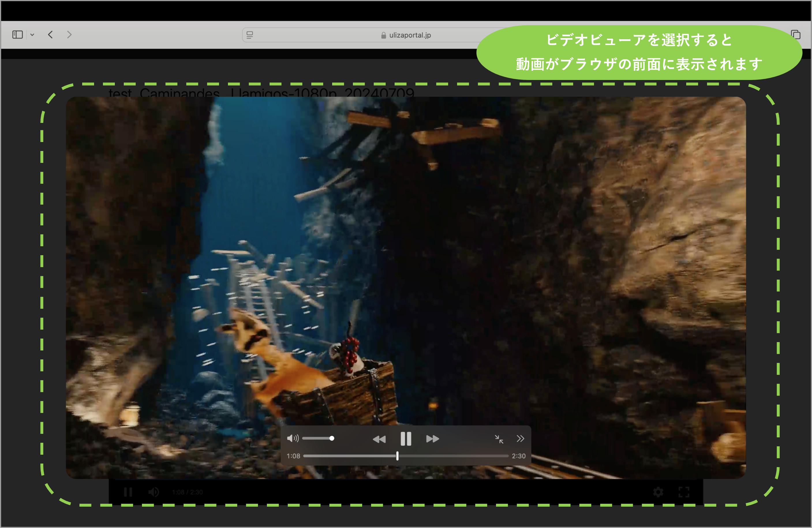Viewport: 812px width, 528px height.
Task: Show the tab overview
Action: 796,34
